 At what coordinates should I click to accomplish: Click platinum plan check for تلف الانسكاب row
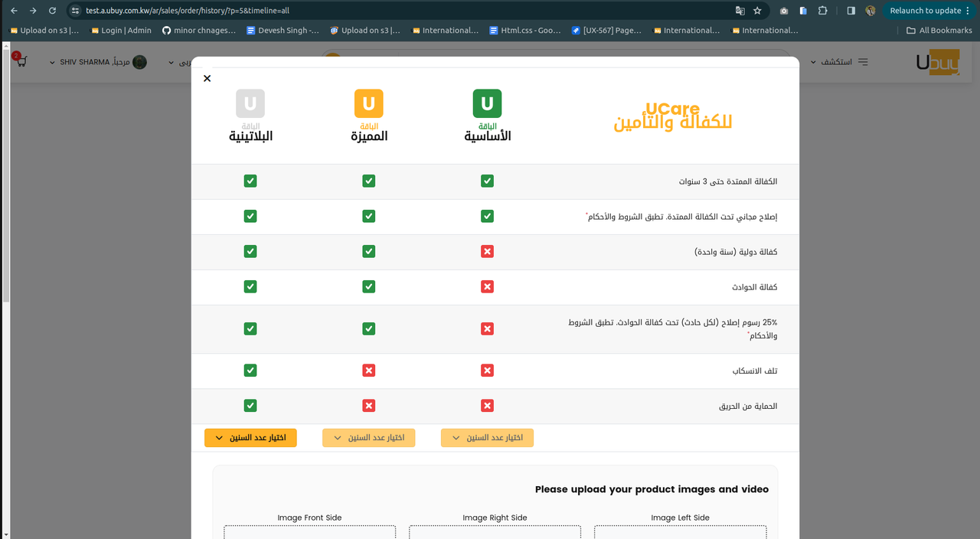[x=250, y=371]
